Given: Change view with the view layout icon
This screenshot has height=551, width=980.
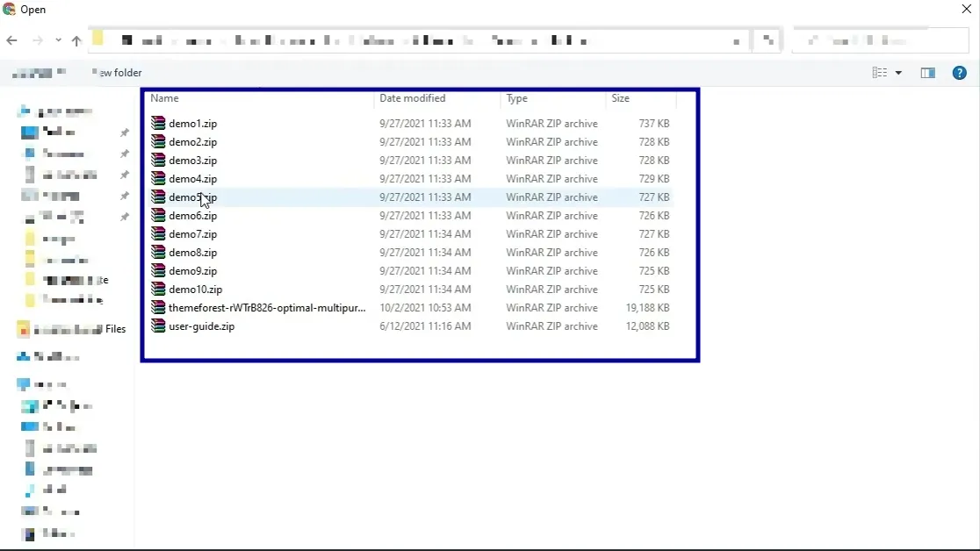Looking at the screenshot, I should click(x=879, y=73).
